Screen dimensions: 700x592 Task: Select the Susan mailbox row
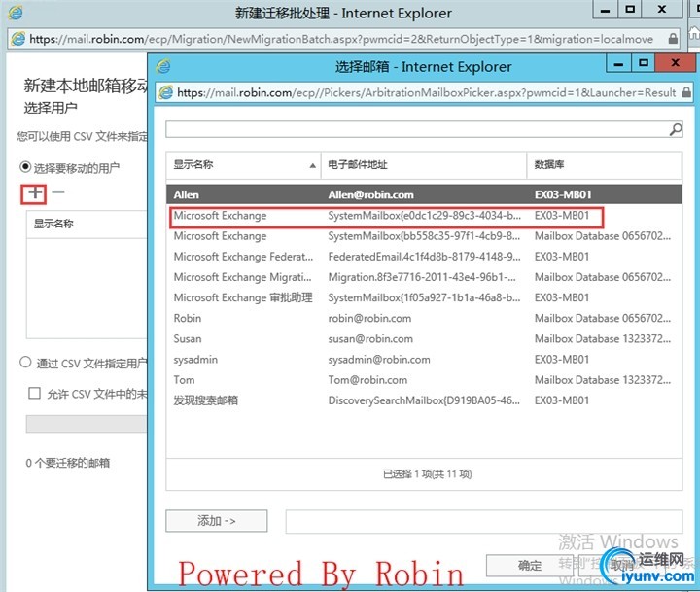click(x=424, y=339)
